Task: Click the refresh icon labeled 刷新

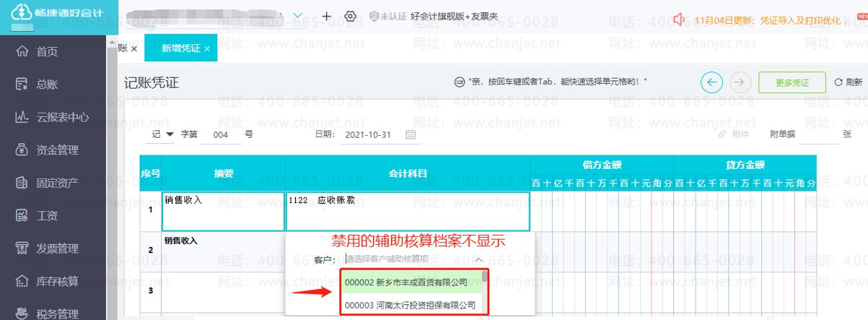Action: (848, 82)
